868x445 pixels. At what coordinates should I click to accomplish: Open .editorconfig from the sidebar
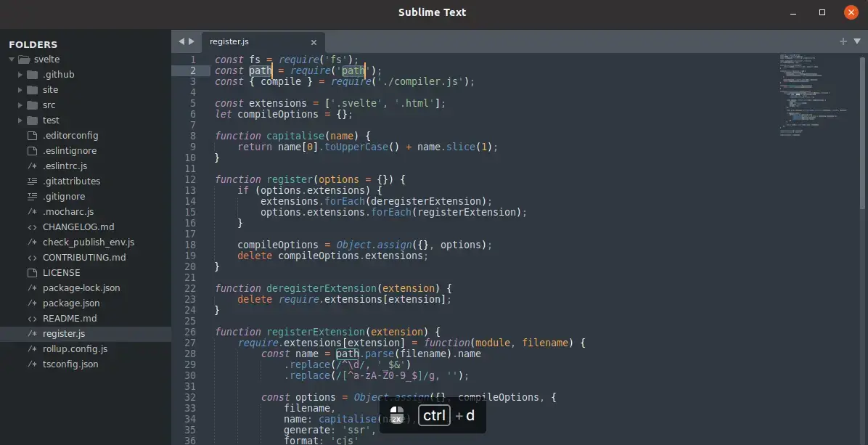(70, 136)
